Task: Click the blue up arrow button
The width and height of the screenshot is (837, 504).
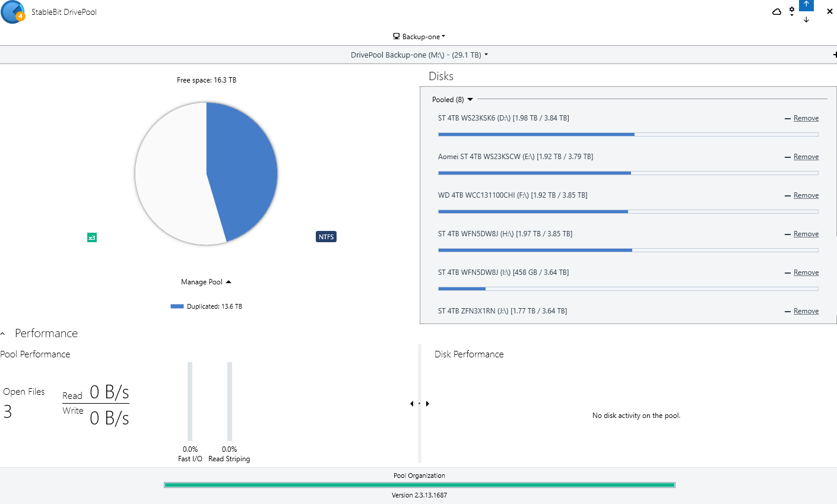Action: [x=806, y=5]
